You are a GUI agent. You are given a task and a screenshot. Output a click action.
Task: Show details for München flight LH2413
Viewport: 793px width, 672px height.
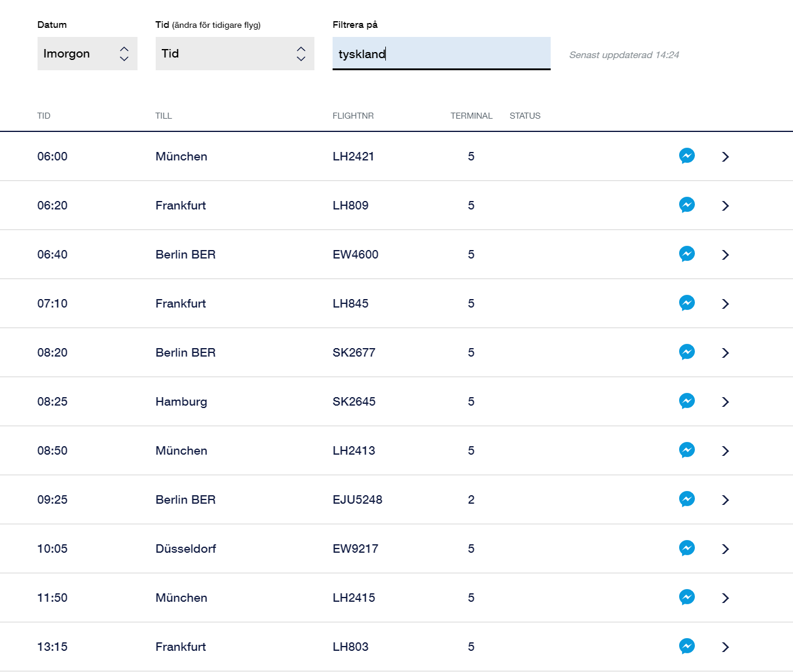(725, 451)
